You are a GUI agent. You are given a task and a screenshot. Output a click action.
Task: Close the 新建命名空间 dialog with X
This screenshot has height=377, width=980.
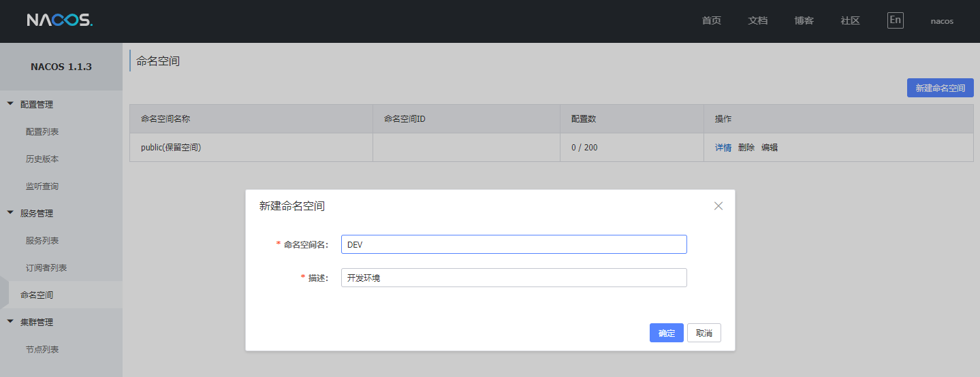[718, 206]
